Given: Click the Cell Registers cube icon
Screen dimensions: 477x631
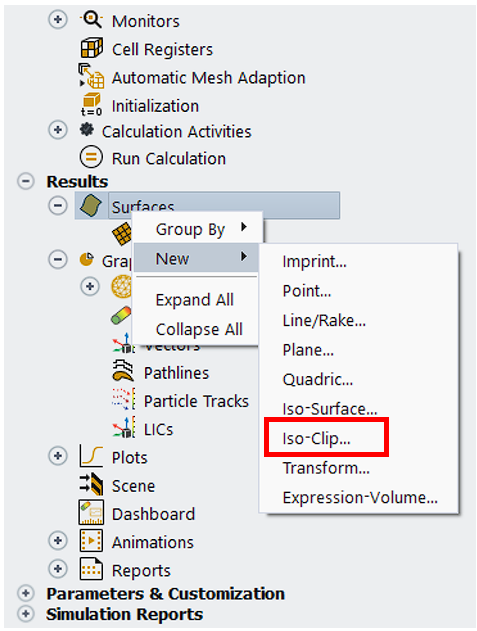Looking at the screenshot, I should [91, 48].
